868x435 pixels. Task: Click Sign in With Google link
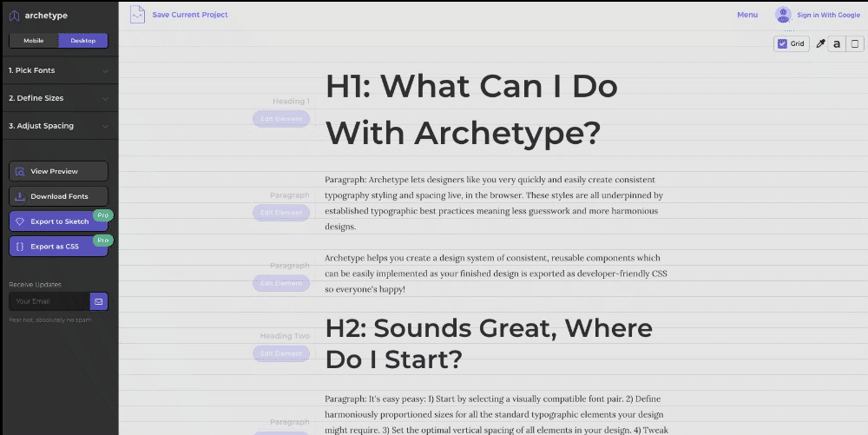[x=828, y=15]
